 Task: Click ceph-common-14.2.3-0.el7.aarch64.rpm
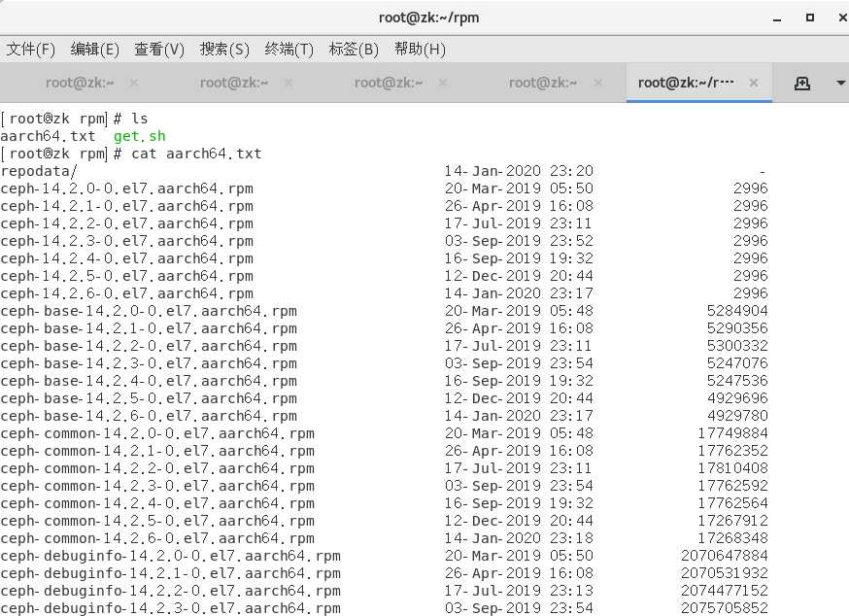click(157, 486)
